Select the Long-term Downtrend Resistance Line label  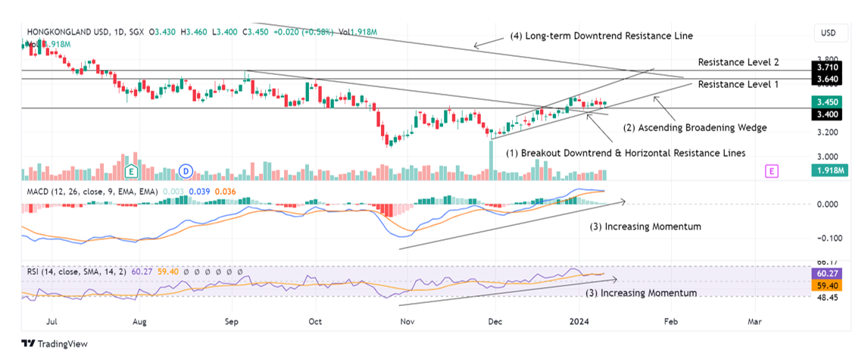coord(601,36)
